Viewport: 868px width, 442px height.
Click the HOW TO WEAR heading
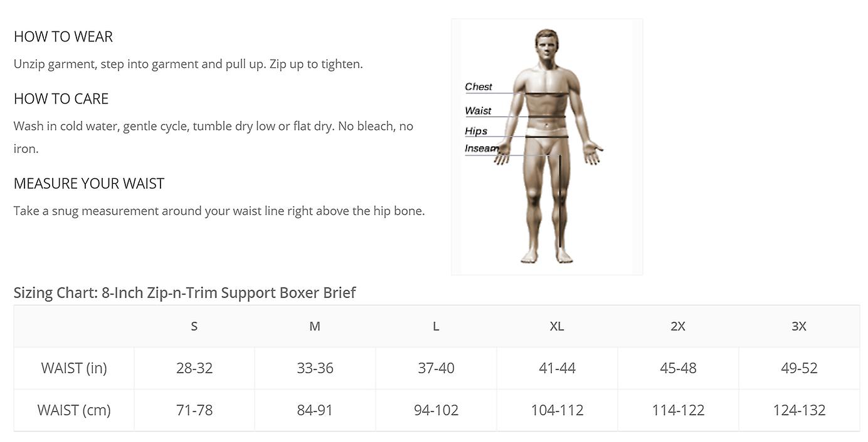click(63, 36)
